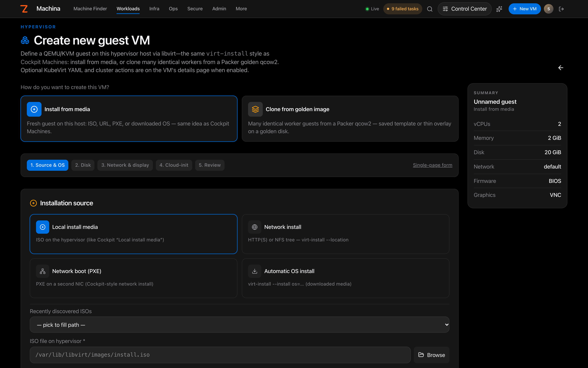Select step 1. Source & OS
This screenshot has height=368, width=588.
(x=48, y=165)
